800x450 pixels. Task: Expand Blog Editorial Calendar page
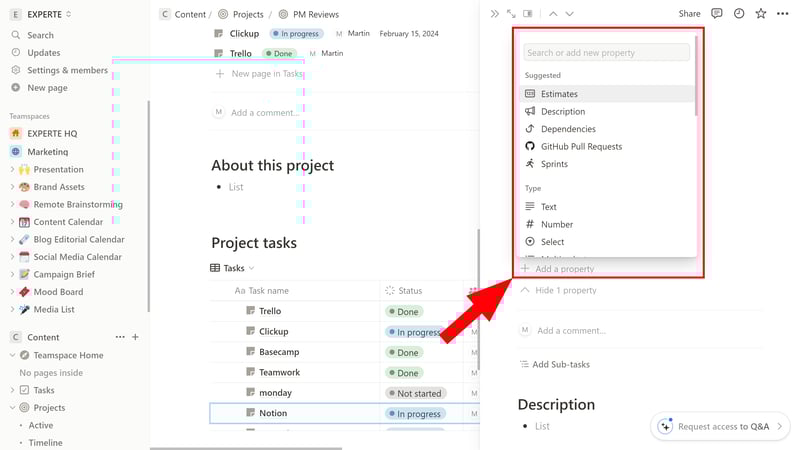pyautogui.click(x=12, y=239)
